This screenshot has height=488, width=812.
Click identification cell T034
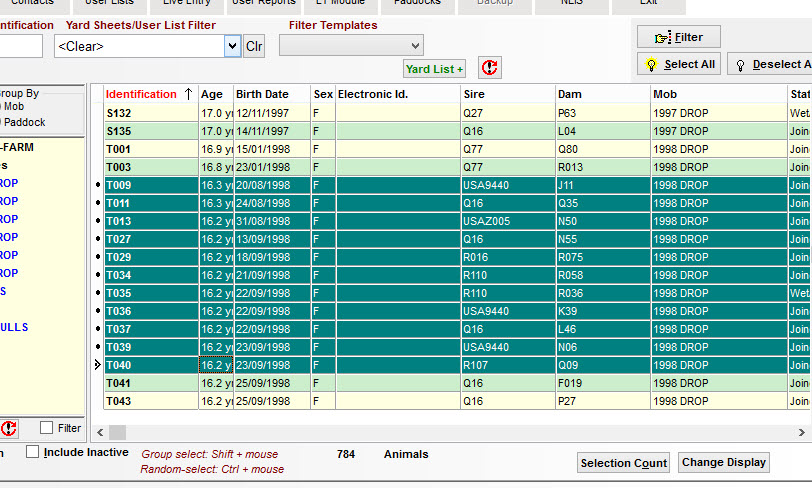pyautogui.click(x=151, y=275)
